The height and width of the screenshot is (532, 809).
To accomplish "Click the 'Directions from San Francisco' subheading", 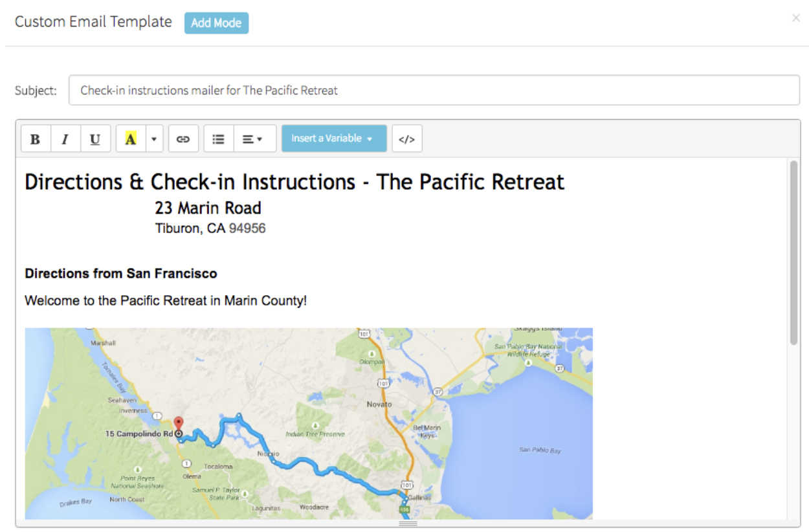I will (121, 273).
